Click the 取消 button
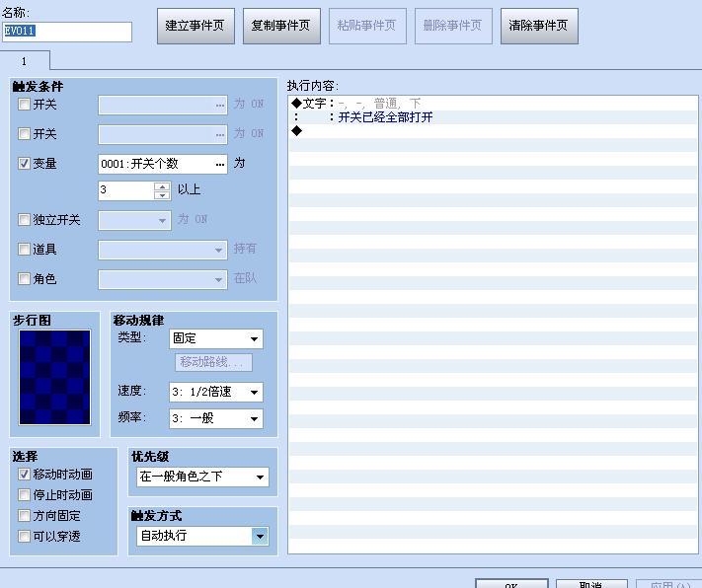Image resolution: width=702 pixels, height=588 pixels. tap(591, 583)
